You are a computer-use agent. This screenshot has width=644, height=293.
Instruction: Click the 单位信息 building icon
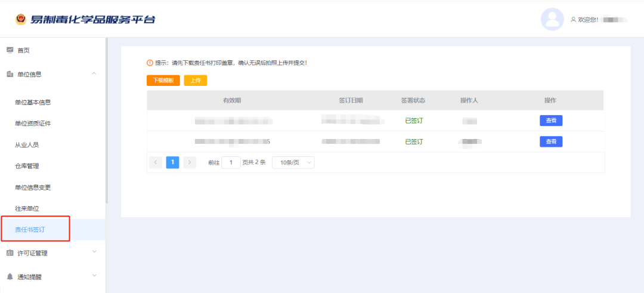pyautogui.click(x=10, y=74)
